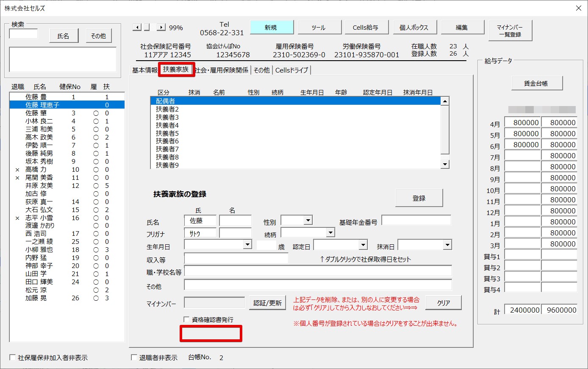Open the Cellsドライブ tab

[291, 70]
